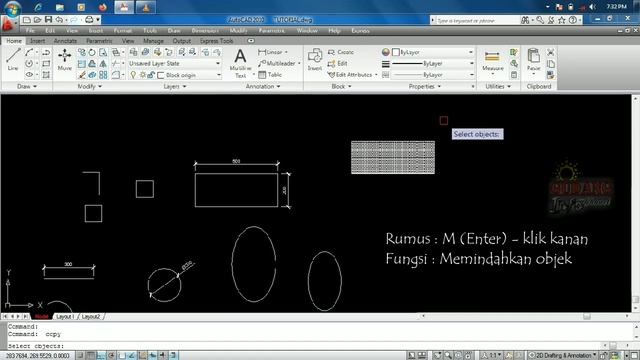Viewport: 640px width, 360px height.
Task: Click the Internet Explorer taskbar icon
Action: (x=38, y=7)
